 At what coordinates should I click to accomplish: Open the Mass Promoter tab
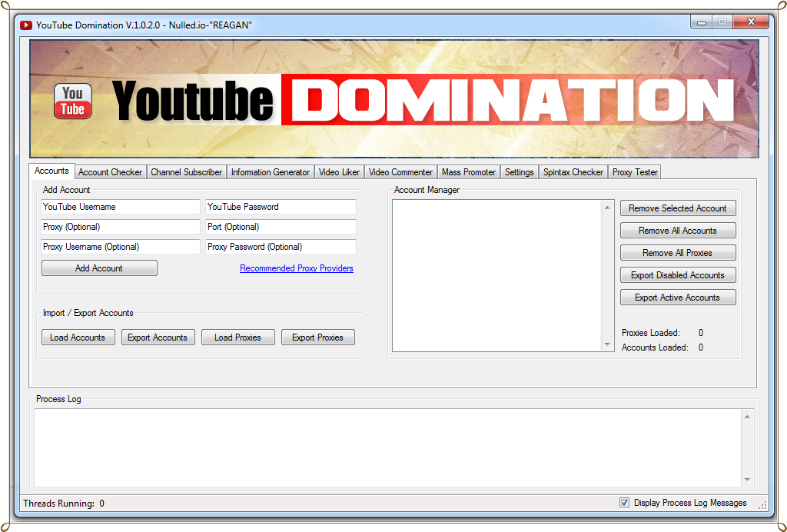pyautogui.click(x=468, y=171)
